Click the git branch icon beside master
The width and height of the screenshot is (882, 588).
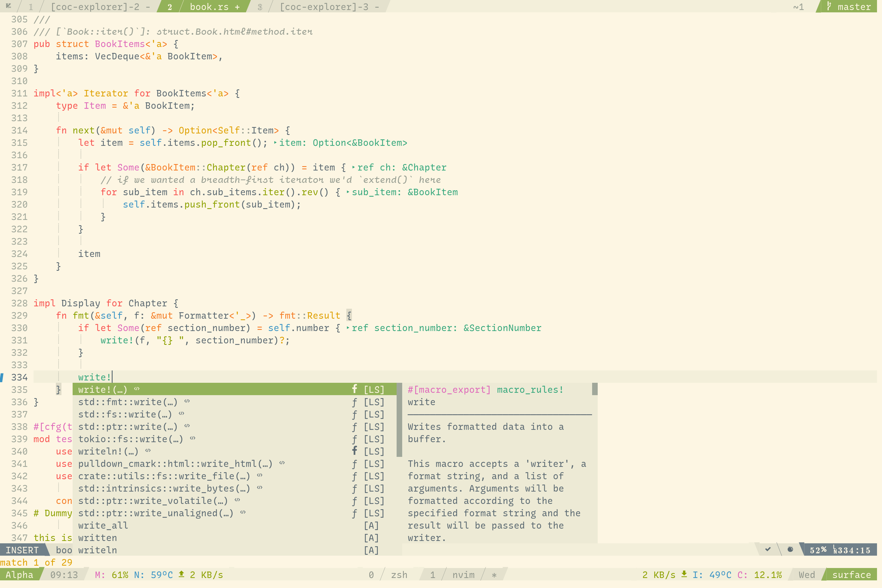tap(829, 6)
